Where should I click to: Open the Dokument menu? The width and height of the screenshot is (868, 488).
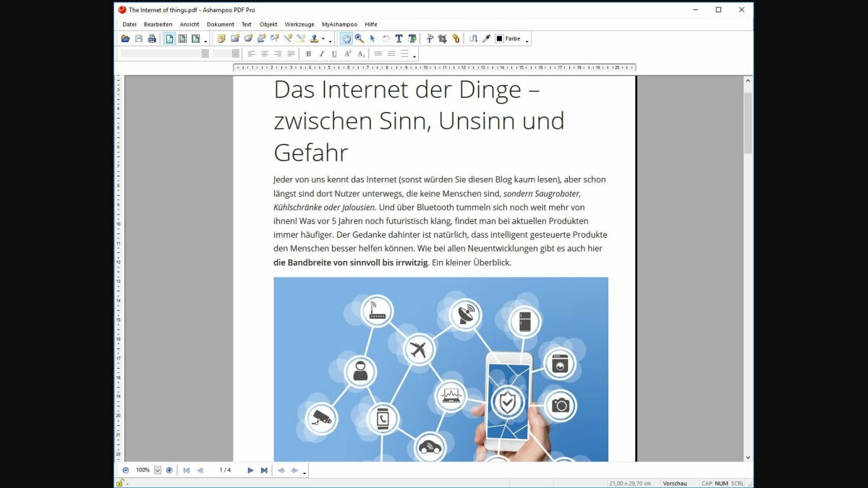[219, 24]
